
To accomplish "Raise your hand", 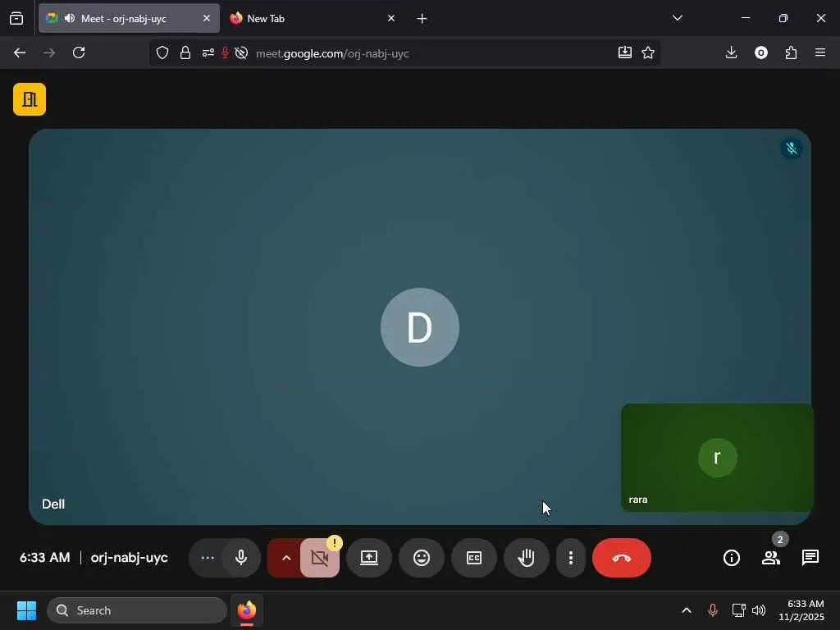I will tap(527, 558).
